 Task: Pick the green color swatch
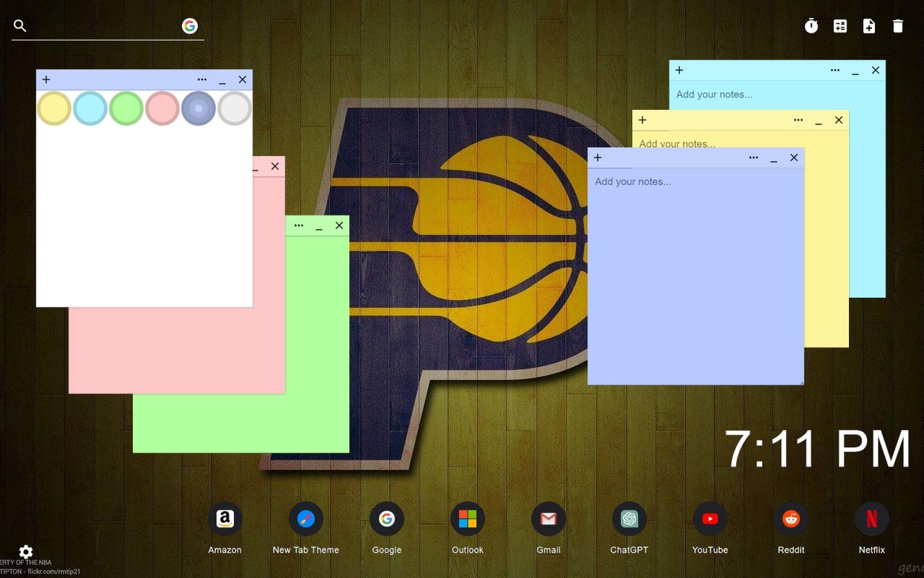(126, 108)
